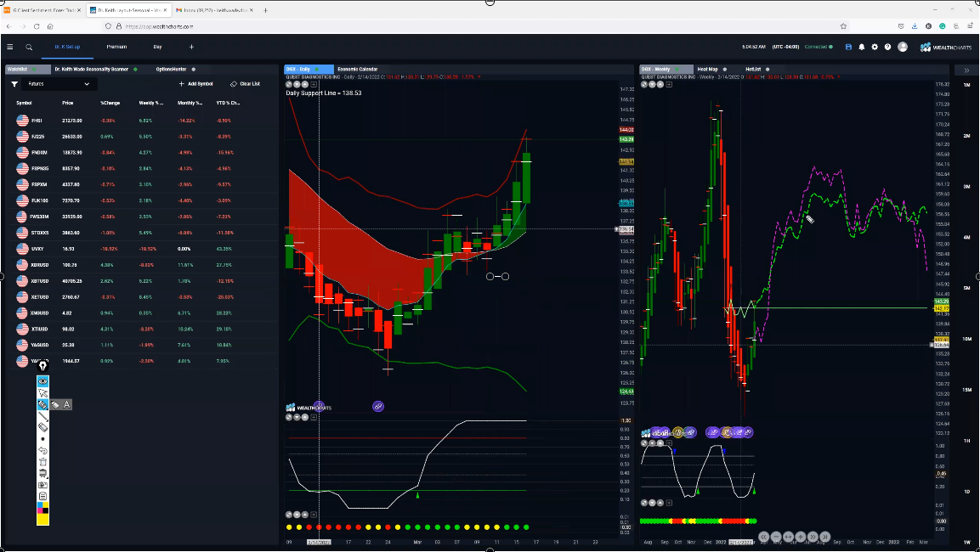The width and height of the screenshot is (980, 552).
Task: Open the Economic Calendar tab
Action: [x=358, y=70]
